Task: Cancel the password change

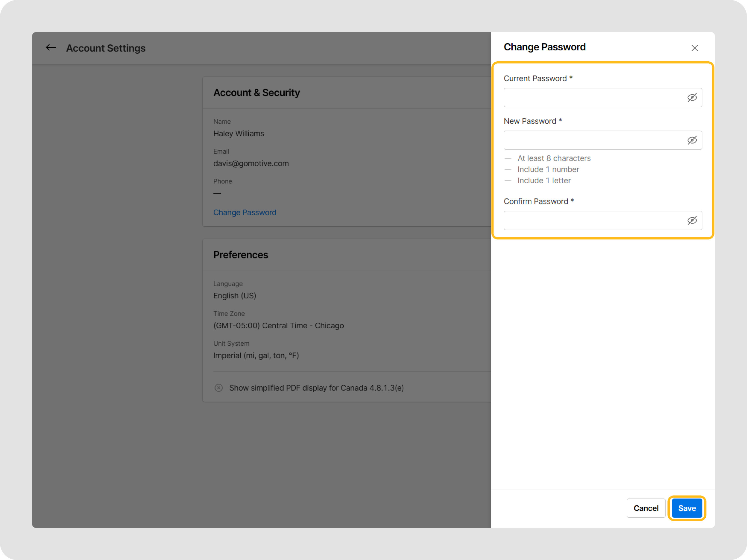Action: [x=646, y=508]
